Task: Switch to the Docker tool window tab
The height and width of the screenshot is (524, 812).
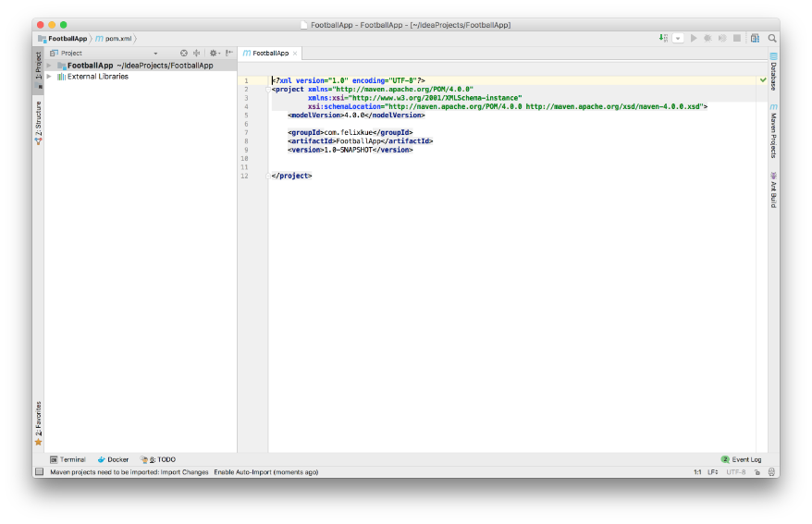Action: click(113, 459)
